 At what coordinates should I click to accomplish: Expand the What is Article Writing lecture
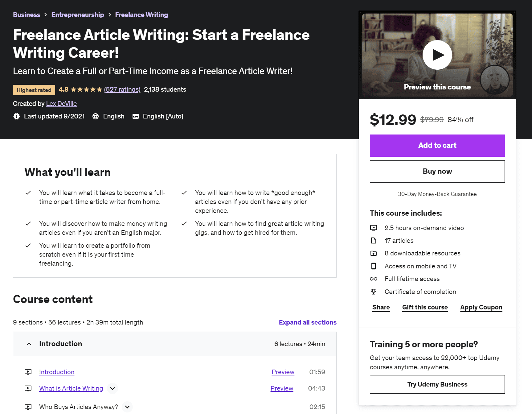pyautogui.click(x=113, y=388)
